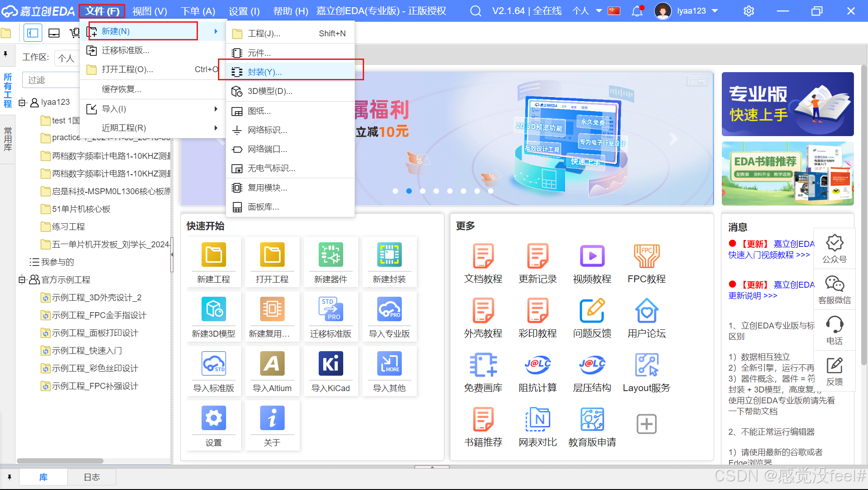Click the 导入标准版 icon
The image size is (868, 490).
click(x=213, y=364)
